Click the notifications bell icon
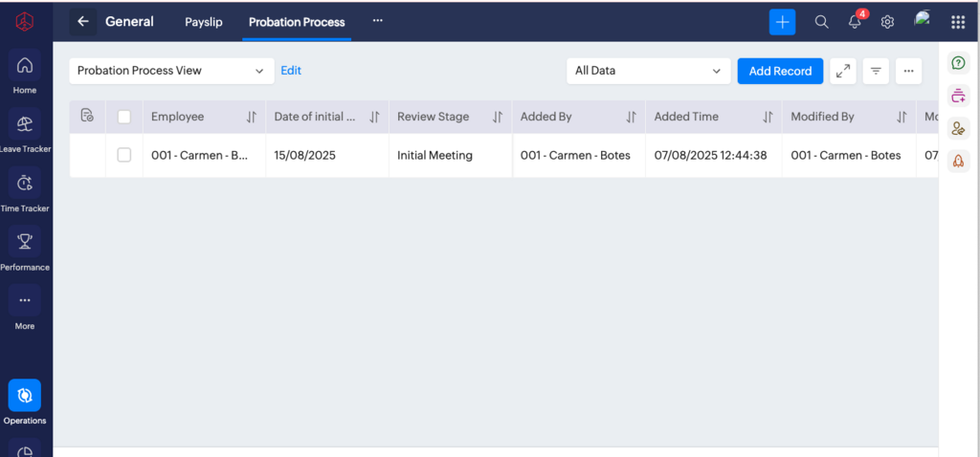Screen dimensions: 980x457 click(x=855, y=22)
